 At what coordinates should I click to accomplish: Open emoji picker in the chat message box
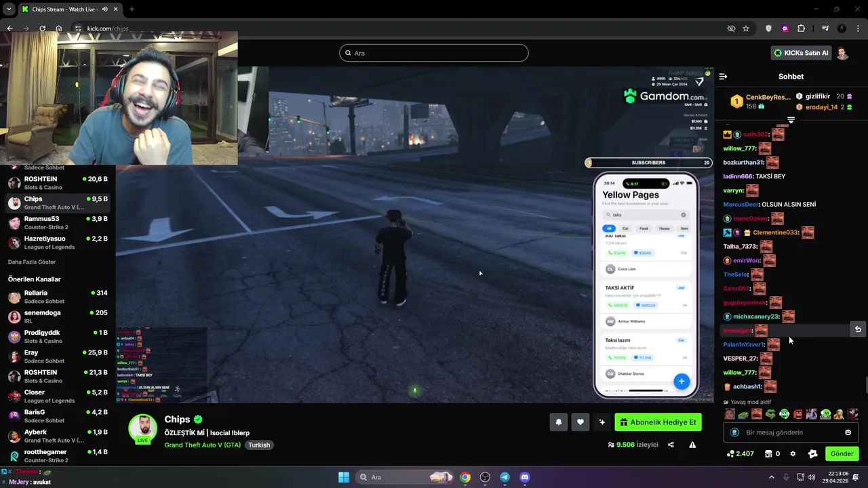pyautogui.click(x=848, y=432)
